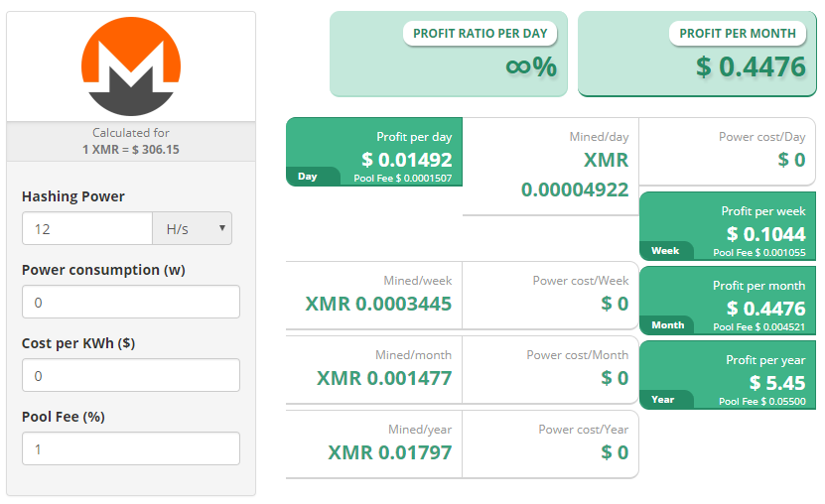Click the Profit Ratio Per Day card

pyautogui.click(x=449, y=55)
